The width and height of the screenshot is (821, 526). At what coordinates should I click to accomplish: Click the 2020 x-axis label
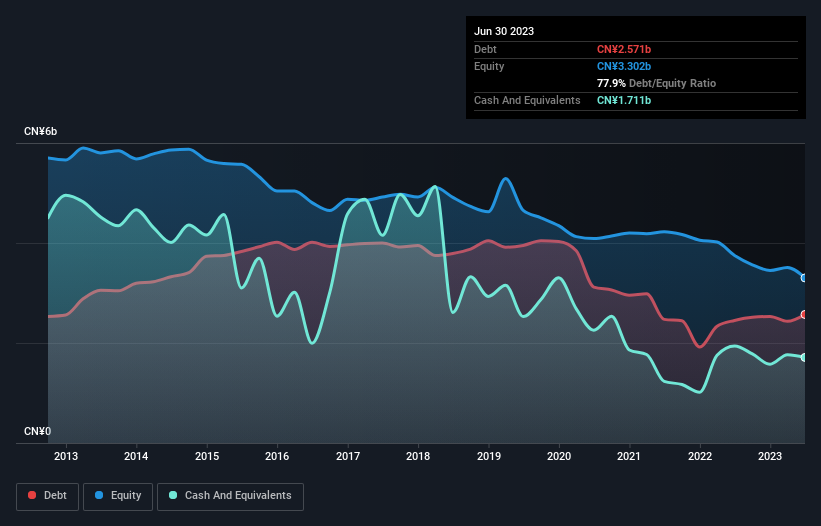(x=559, y=456)
